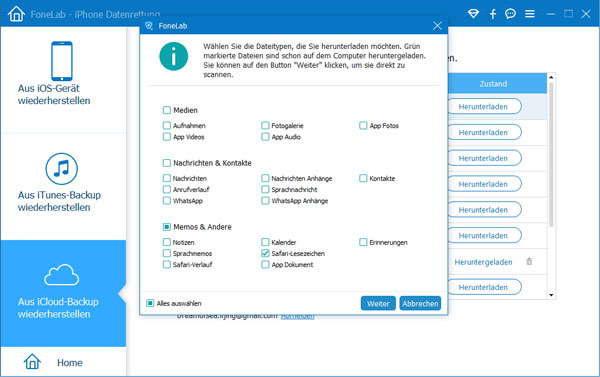This screenshot has height=377, width=600.
Task: Click the home icon in the title bar
Action: [x=16, y=14]
